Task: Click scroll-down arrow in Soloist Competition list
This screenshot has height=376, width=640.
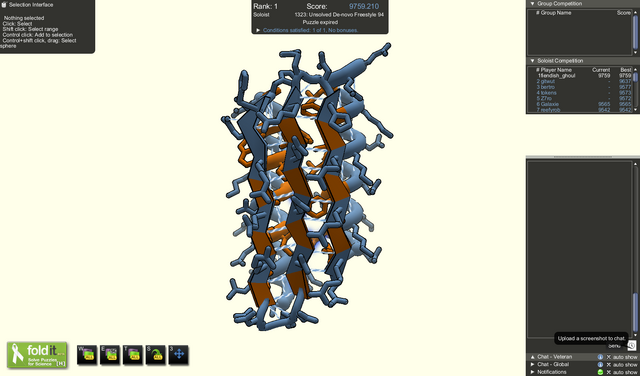Action: coord(635,109)
